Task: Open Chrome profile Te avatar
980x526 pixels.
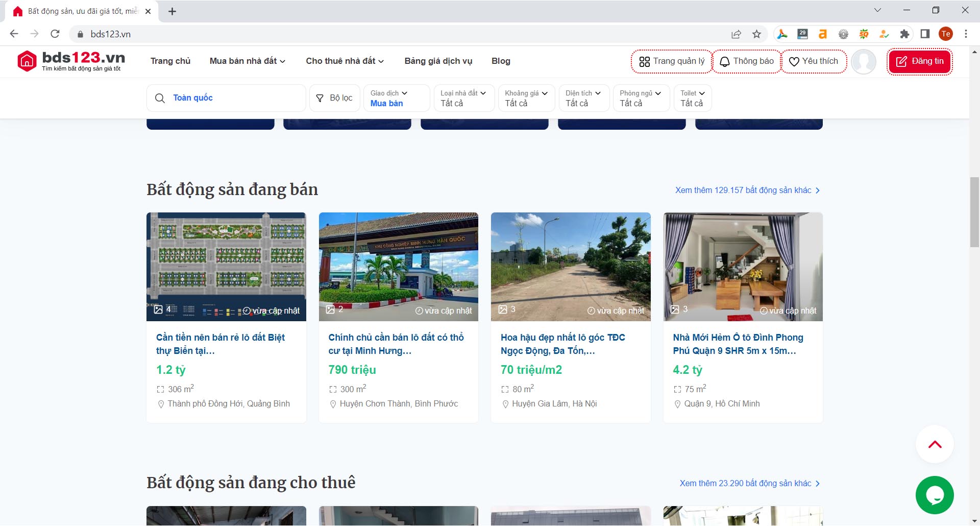Action: click(x=946, y=34)
